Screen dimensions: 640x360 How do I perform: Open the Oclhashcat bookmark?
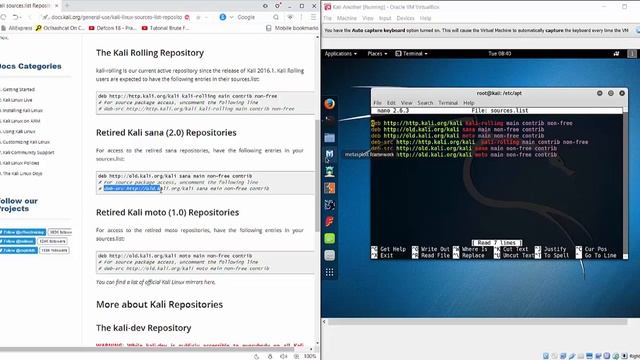click(60, 28)
